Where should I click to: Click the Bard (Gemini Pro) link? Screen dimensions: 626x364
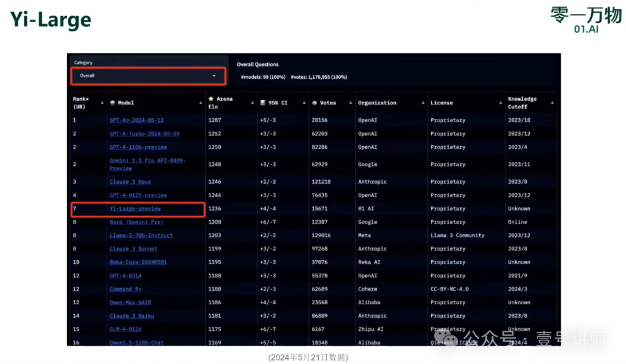coord(137,222)
